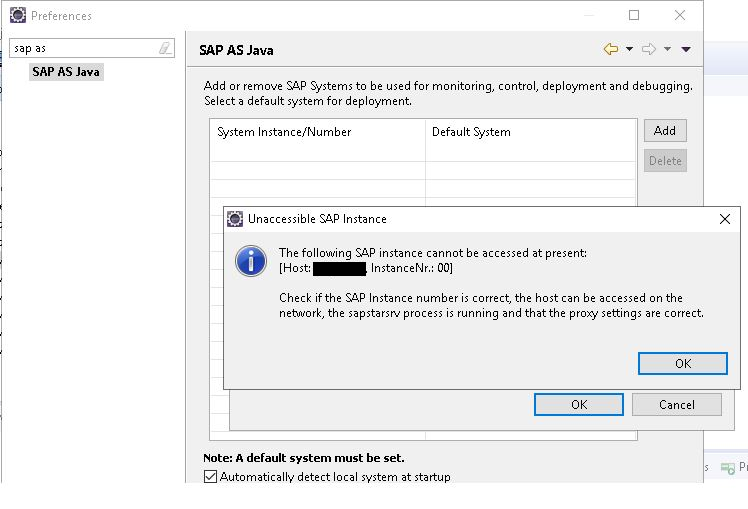The width and height of the screenshot is (748, 509).
Task: Toggle Automatically detect local system at startup
Action: point(210,477)
